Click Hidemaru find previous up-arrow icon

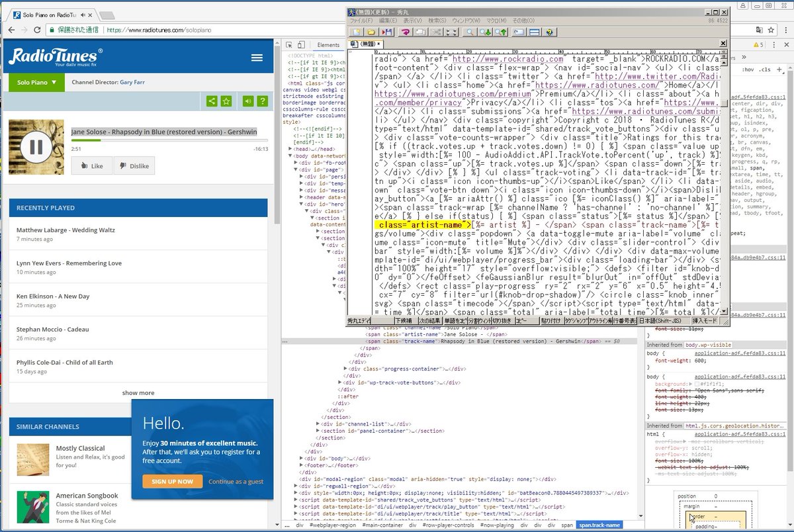500,32
